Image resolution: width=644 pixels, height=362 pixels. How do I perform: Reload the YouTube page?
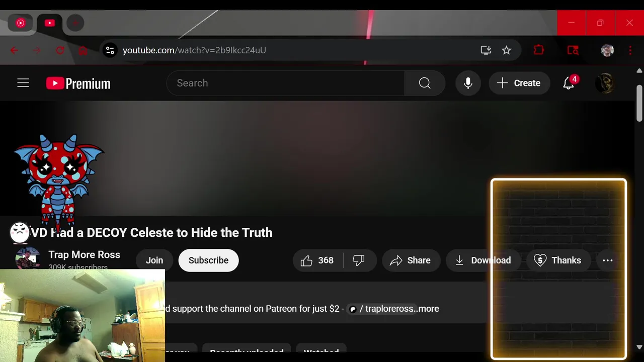coord(60,50)
